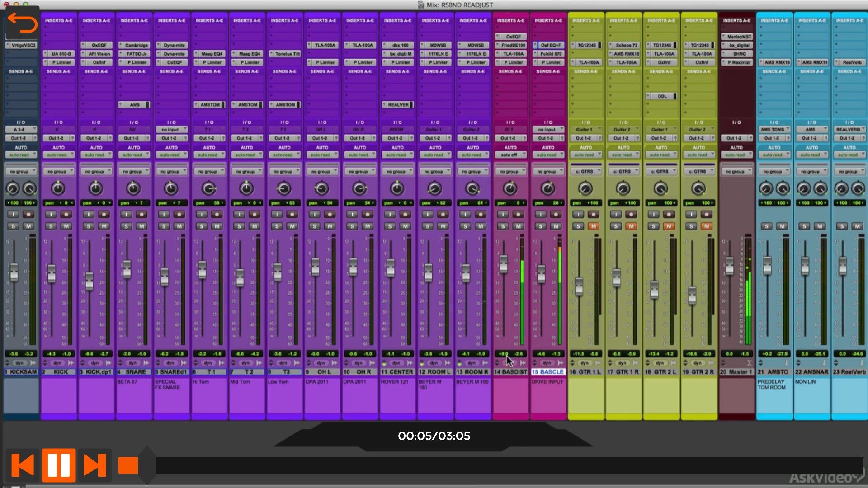This screenshot has width=868, height=488.
Task: Open the group selector on SNARE track
Action: [x=134, y=172]
